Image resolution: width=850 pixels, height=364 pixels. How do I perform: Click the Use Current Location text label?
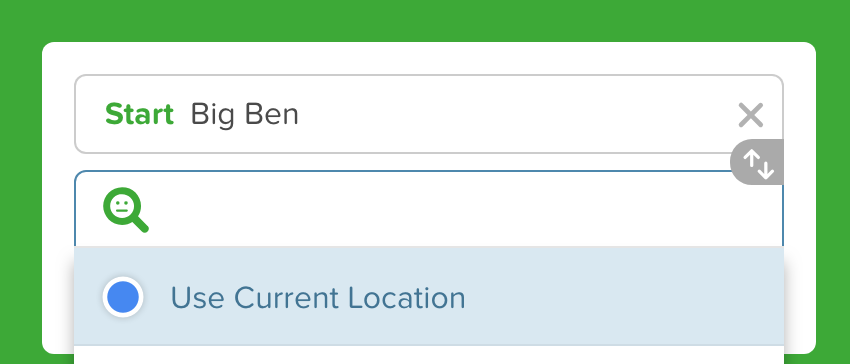pos(318,298)
